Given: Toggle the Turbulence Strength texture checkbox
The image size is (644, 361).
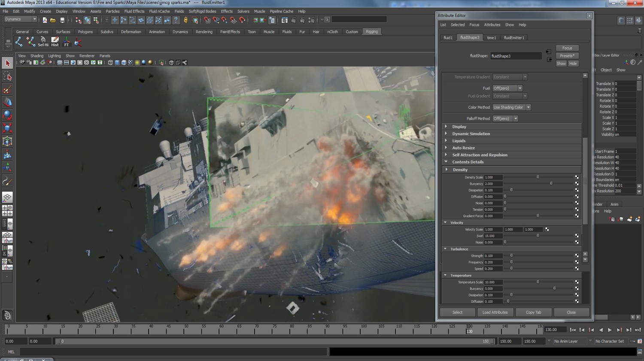Looking at the screenshot, I should 577,255.
